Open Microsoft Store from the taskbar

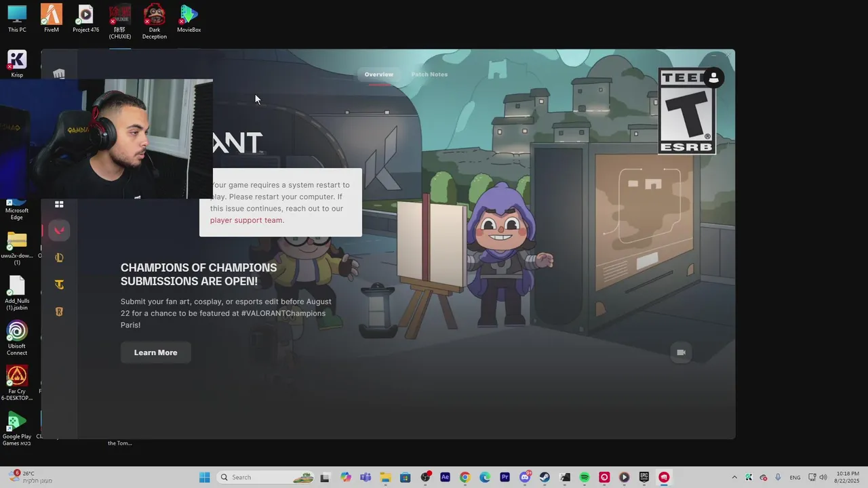[x=405, y=477]
